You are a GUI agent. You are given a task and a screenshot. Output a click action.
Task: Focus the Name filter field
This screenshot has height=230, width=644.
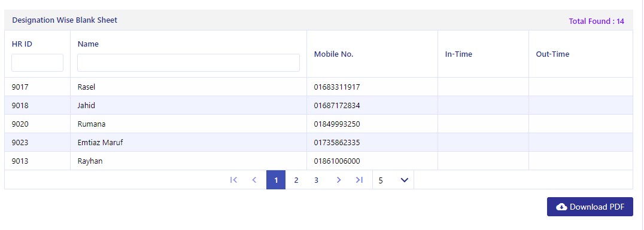click(x=189, y=63)
